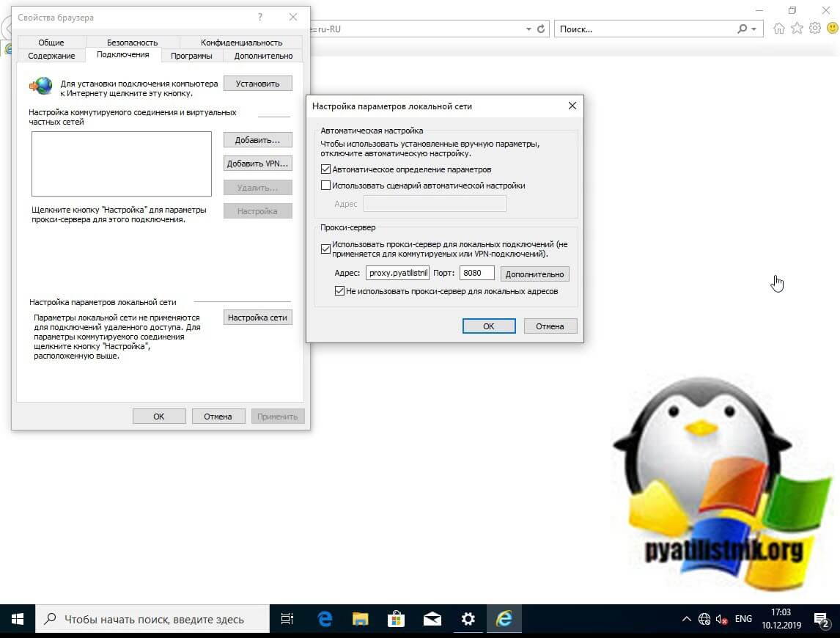Launch Microsoft Edge from the taskbar
Image resolution: width=840 pixels, height=638 pixels.
pyautogui.click(x=325, y=619)
